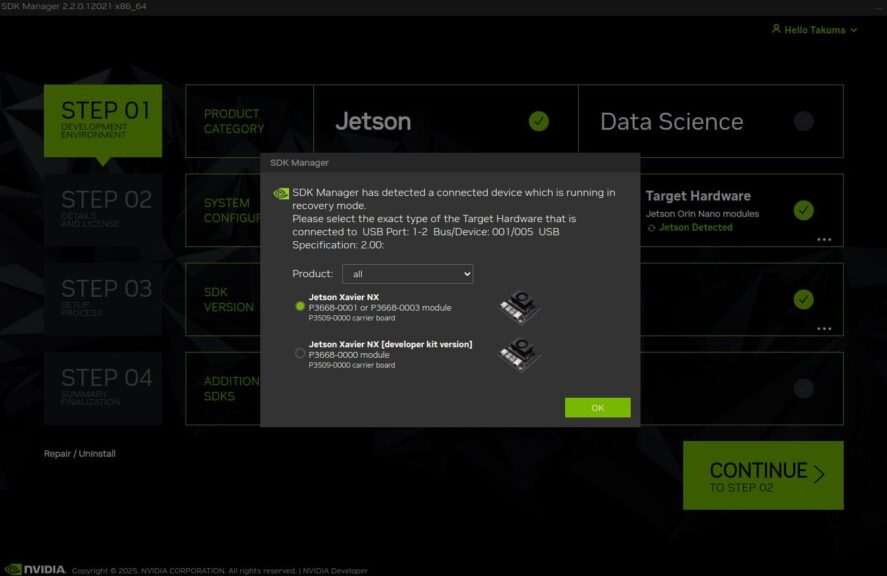Screen dimensions: 887x576
Task: Click the Product Category label
Action: (x=234, y=121)
